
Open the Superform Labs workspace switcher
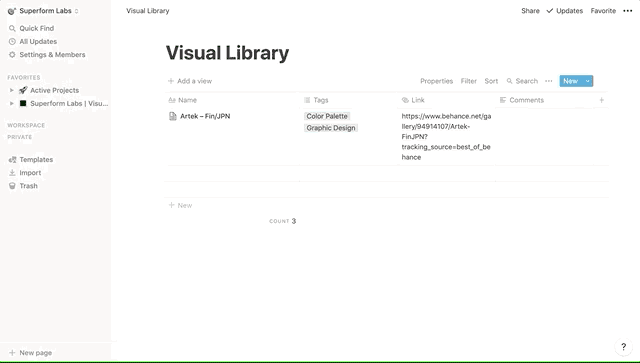(43, 11)
